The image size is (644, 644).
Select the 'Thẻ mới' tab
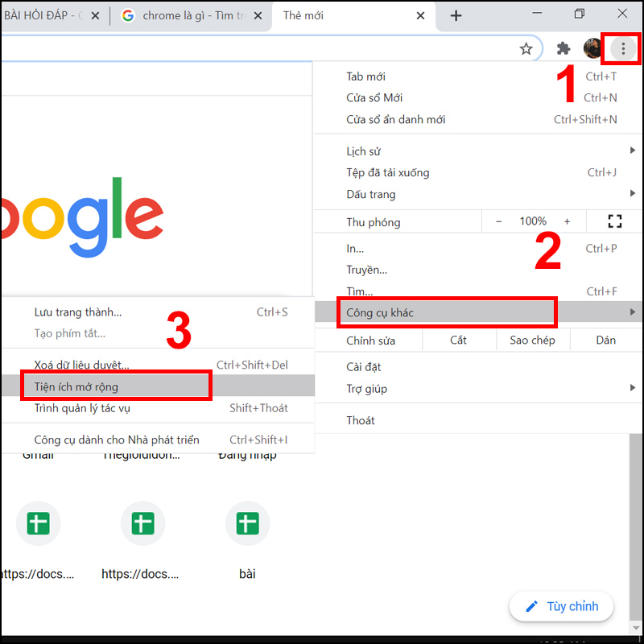point(353,15)
